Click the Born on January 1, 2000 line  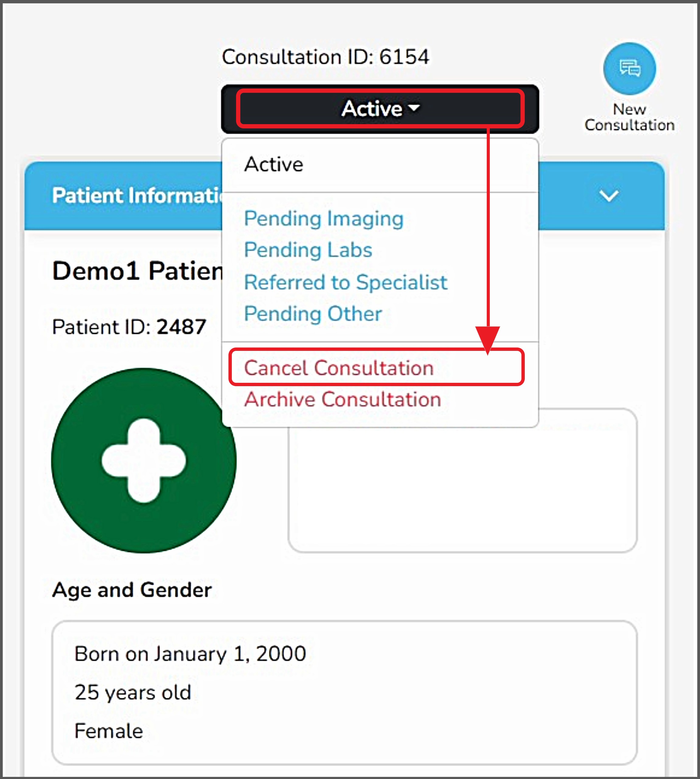[x=190, y=654]
